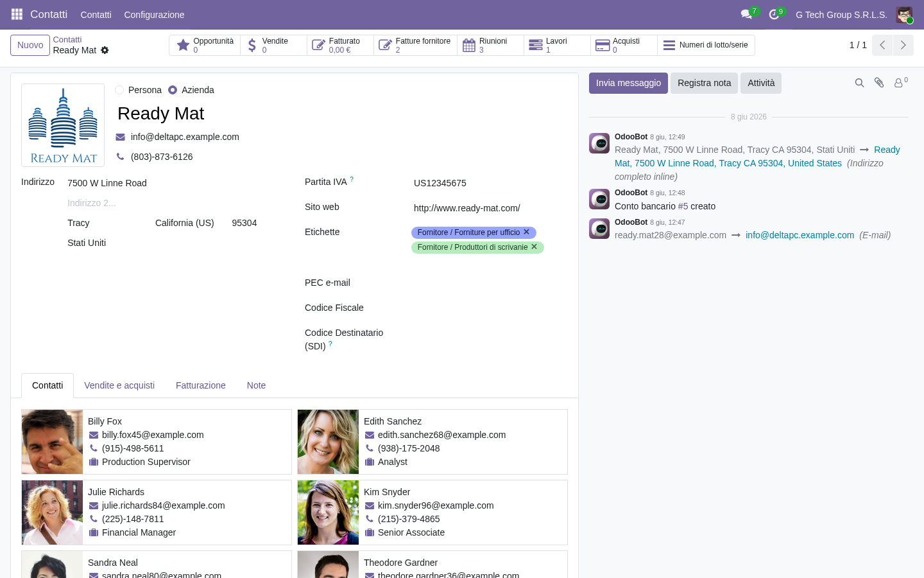
Task: Open the Julie Richards contact card
Action: pos(157,512)
